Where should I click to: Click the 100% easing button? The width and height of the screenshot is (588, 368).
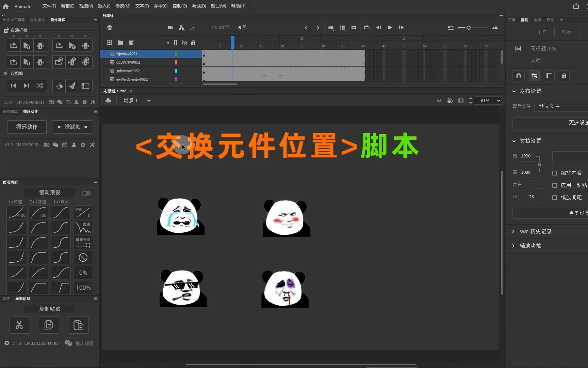[83, 288]
